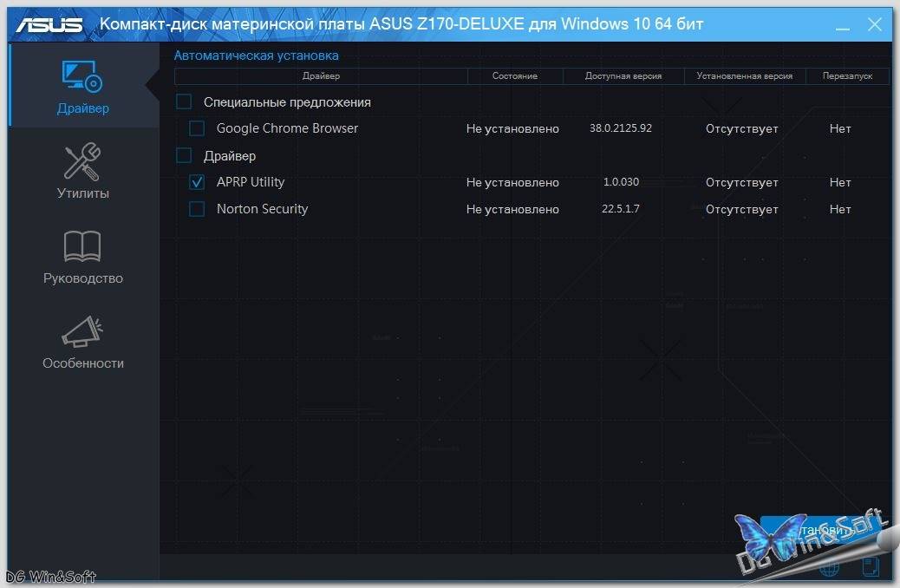Open the Руководство sidebar section
The width and height of the screenshot is (900, 588).
(83, 256)
